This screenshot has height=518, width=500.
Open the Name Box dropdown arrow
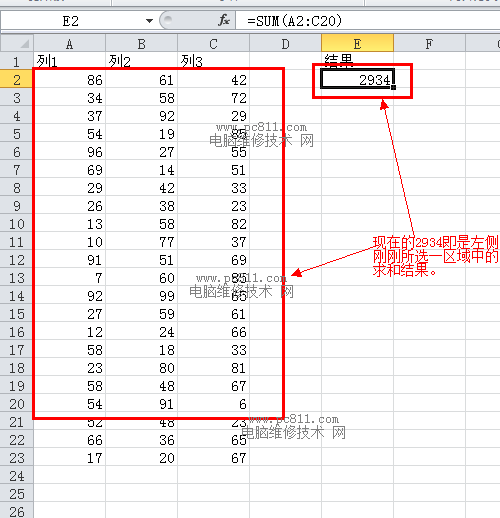[x=150, y=21]
